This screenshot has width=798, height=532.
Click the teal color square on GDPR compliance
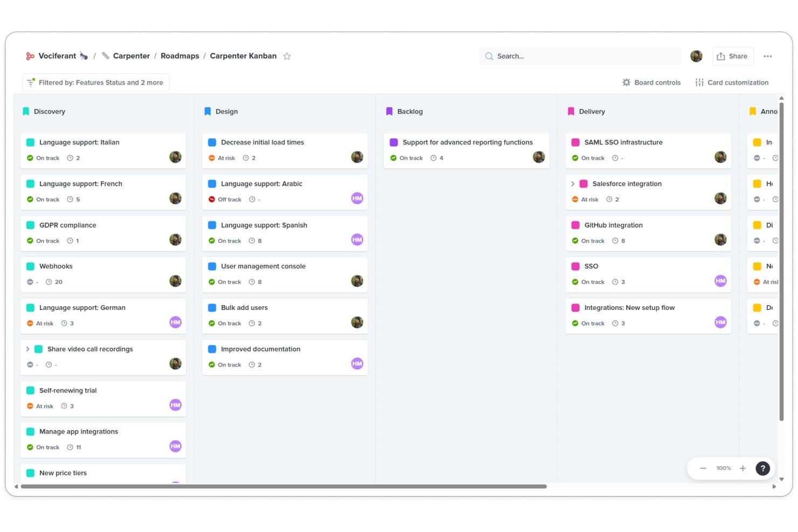click(x=30, y=225)
